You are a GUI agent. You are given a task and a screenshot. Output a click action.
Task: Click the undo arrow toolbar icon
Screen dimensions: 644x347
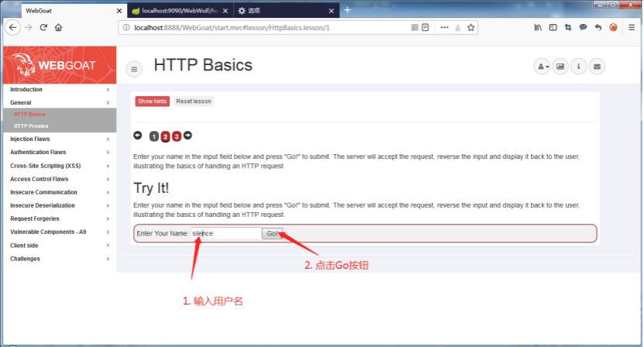click(x=598, y=28)
